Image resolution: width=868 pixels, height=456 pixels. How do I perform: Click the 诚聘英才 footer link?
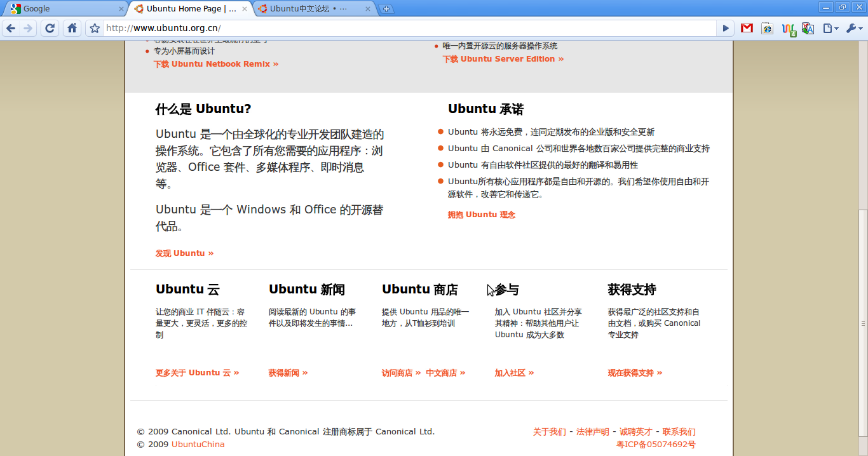635,432
